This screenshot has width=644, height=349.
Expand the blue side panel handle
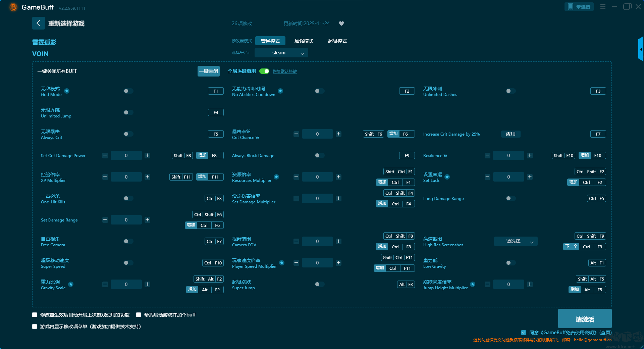pyautogui.click(x=641, y=49)
